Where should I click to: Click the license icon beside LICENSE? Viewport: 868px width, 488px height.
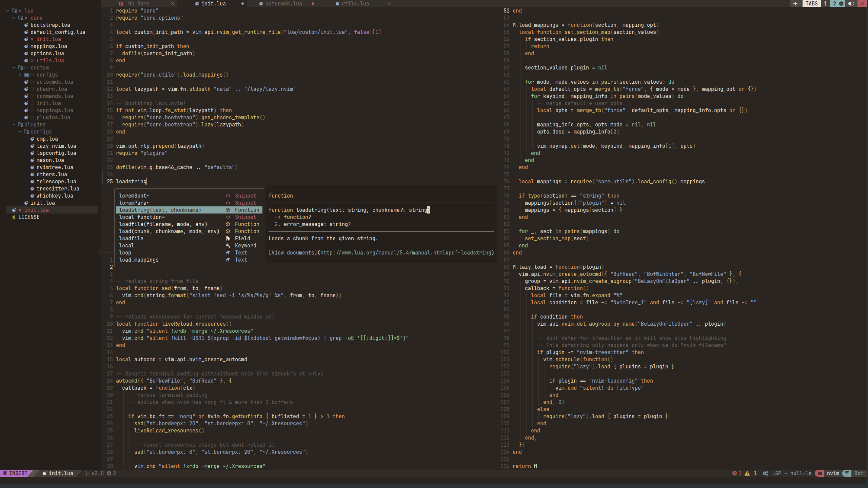(x=14, y=217)
